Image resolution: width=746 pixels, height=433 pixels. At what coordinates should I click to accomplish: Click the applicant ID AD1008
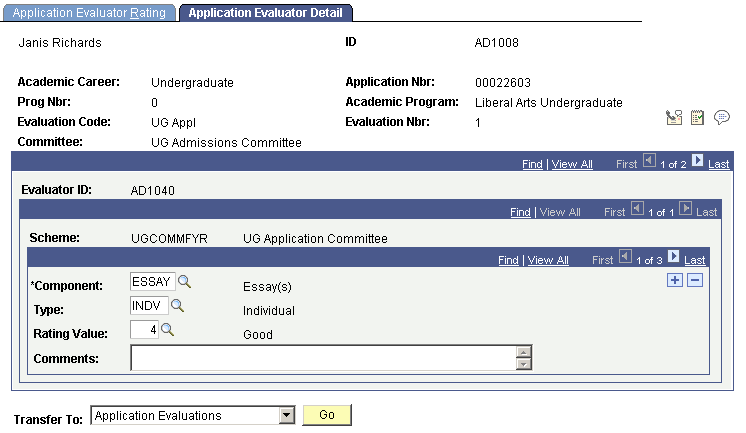[496, 43]
